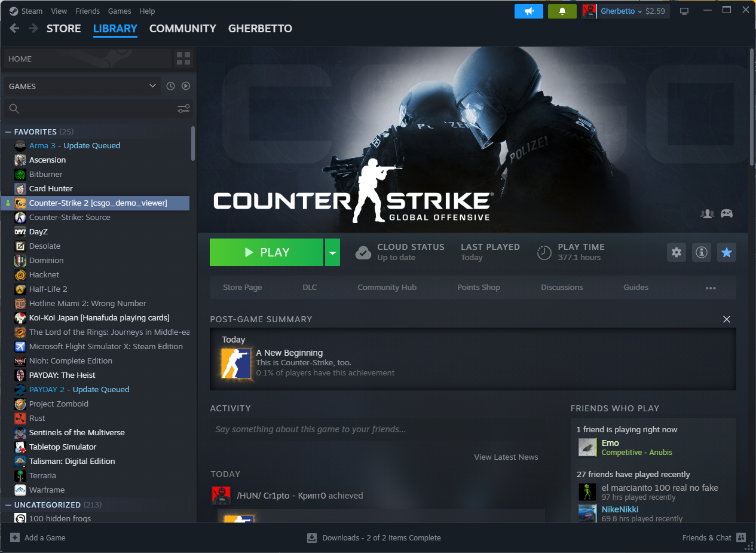Click View Latest News
This screenshot has width=756, height=553.
pos(506,457)
